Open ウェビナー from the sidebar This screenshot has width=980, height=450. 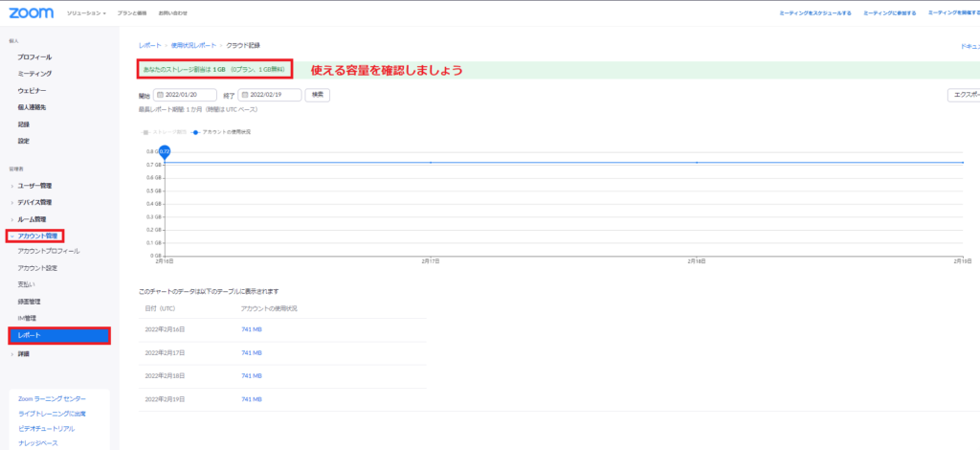point(33,90)
